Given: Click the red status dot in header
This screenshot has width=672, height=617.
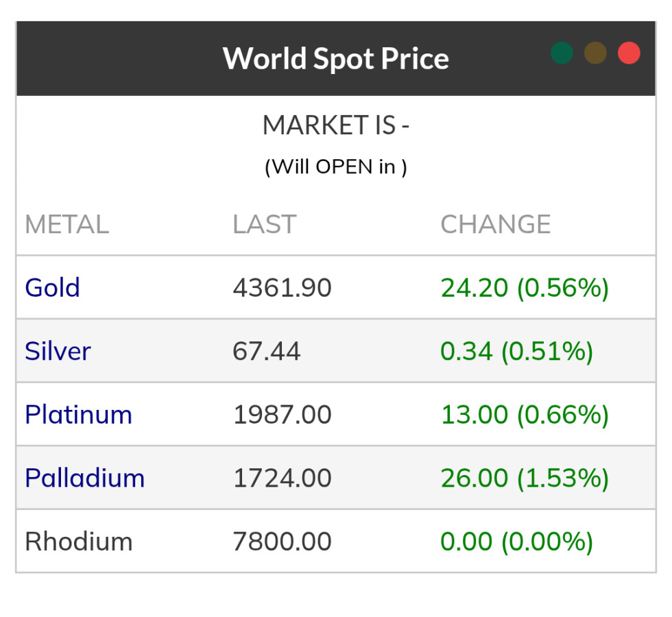Looking at the screenshot, I should (x=629, y=53).
